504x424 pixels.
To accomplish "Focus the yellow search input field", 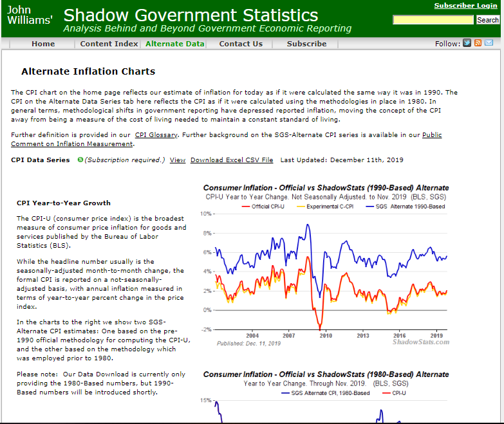I will click(x=433, y=20).
